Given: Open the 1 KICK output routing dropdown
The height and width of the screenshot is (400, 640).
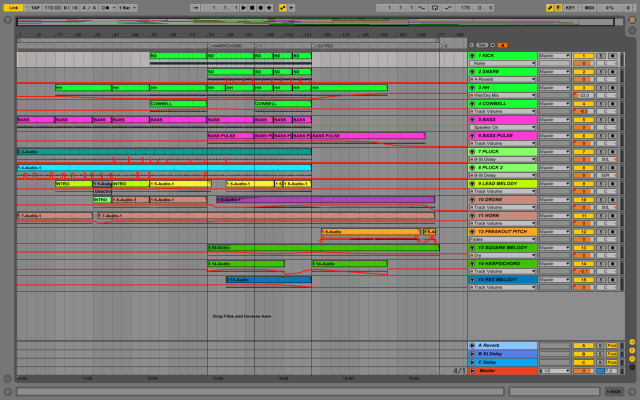Looking at the screenshot, I should tap(553, 55).
